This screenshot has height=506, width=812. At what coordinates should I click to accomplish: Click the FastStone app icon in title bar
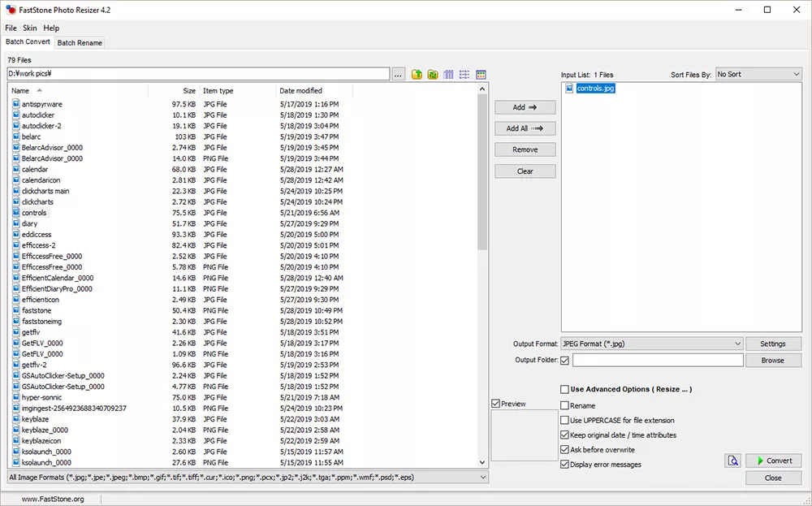(x=11, y=10)
